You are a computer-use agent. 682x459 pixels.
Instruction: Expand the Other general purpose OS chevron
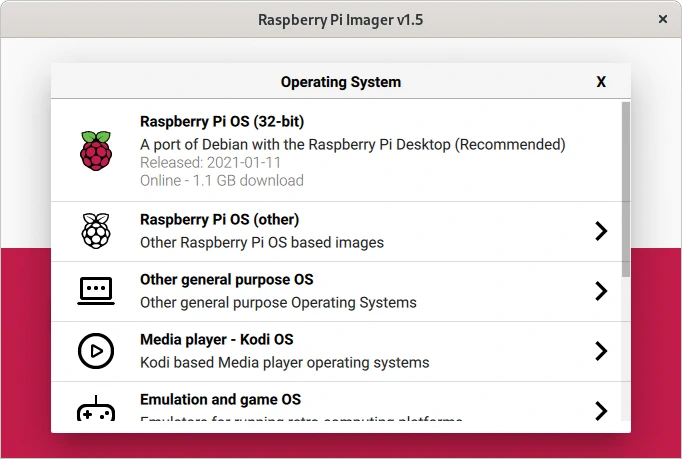click(x=601, y=291)
